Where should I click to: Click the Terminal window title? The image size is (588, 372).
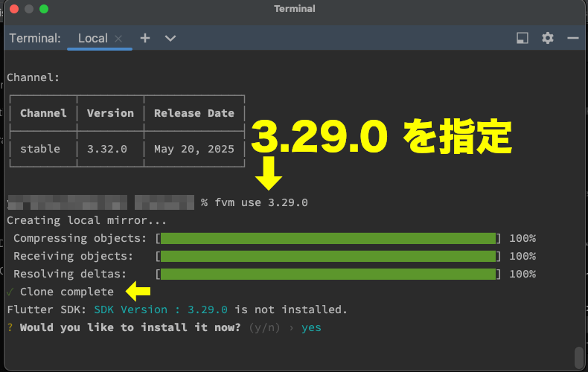tap(295, 9)
